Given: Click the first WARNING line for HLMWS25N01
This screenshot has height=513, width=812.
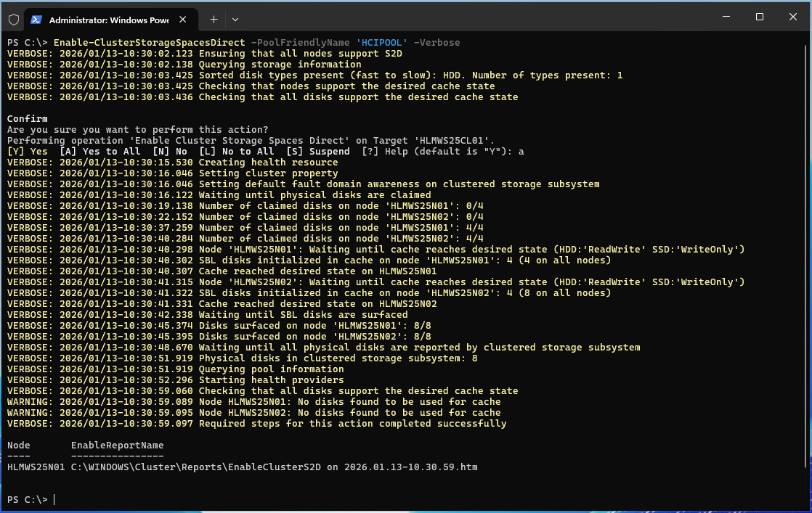Looking at the screenshot, I should click(x=253, y=402).
